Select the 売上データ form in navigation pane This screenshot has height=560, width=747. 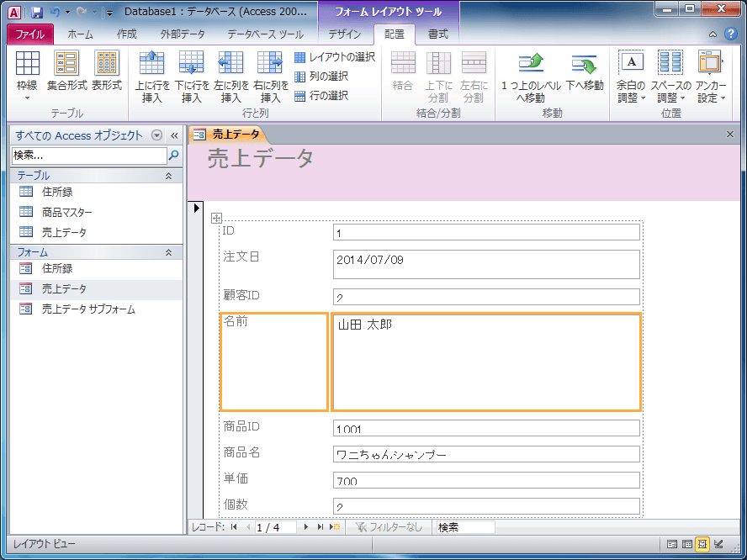coord(96,288)
